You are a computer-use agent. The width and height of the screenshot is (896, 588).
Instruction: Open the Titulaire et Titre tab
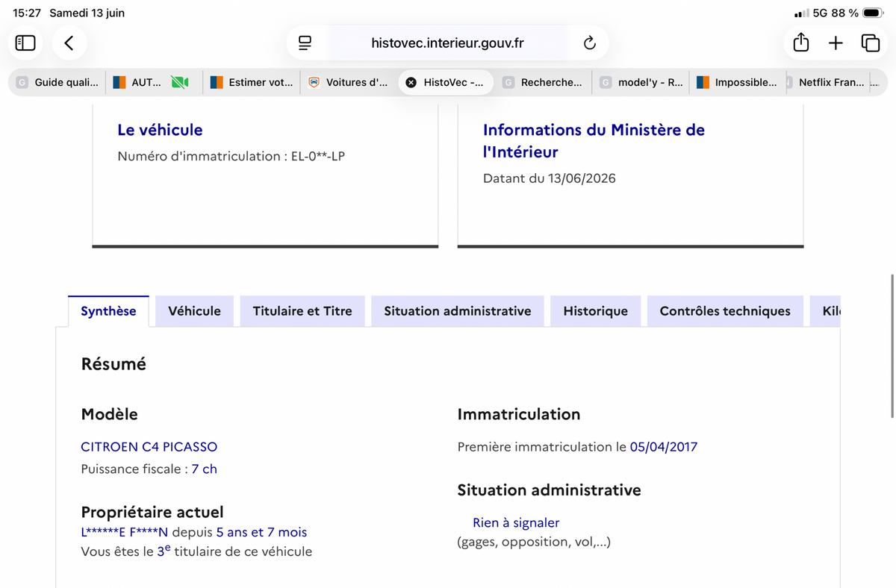pyautogui.click(x=302, y=311)
